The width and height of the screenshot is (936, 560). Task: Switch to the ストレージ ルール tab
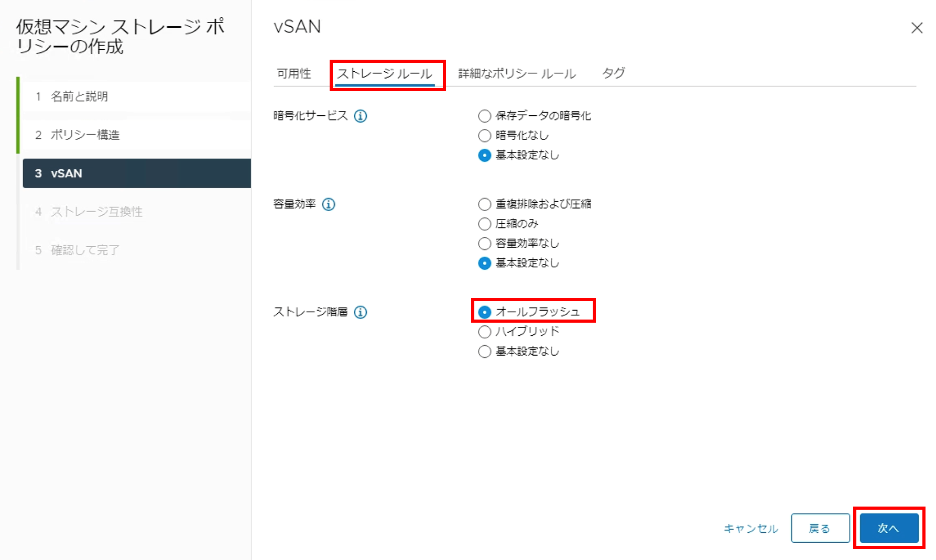[385, 73]
